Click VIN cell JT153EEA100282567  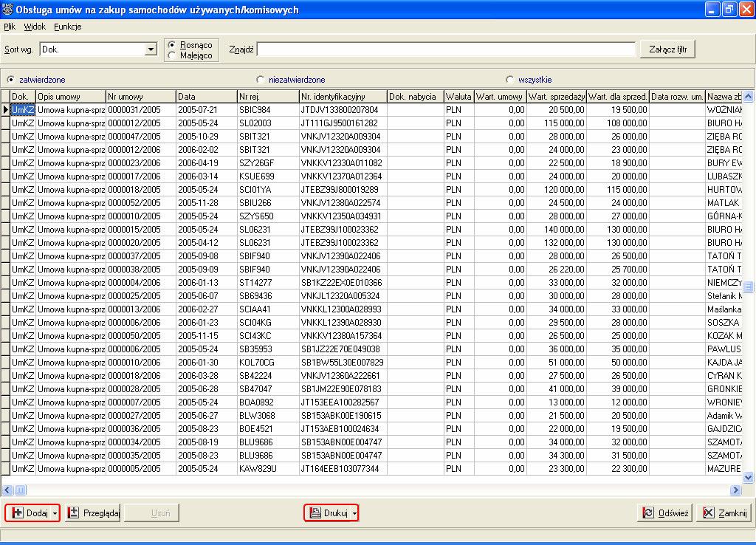click(343, 402)
